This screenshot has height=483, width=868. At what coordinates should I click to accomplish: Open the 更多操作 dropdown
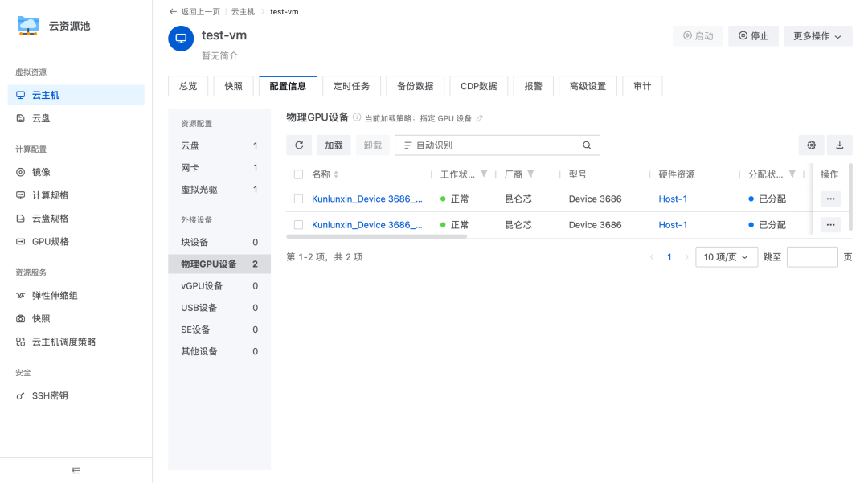coord(817,36)
